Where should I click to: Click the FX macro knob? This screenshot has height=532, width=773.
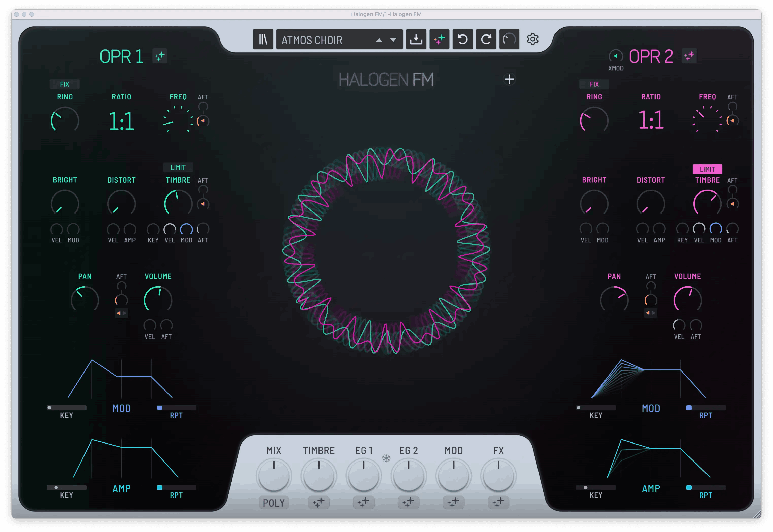click(x=498, y=476)
